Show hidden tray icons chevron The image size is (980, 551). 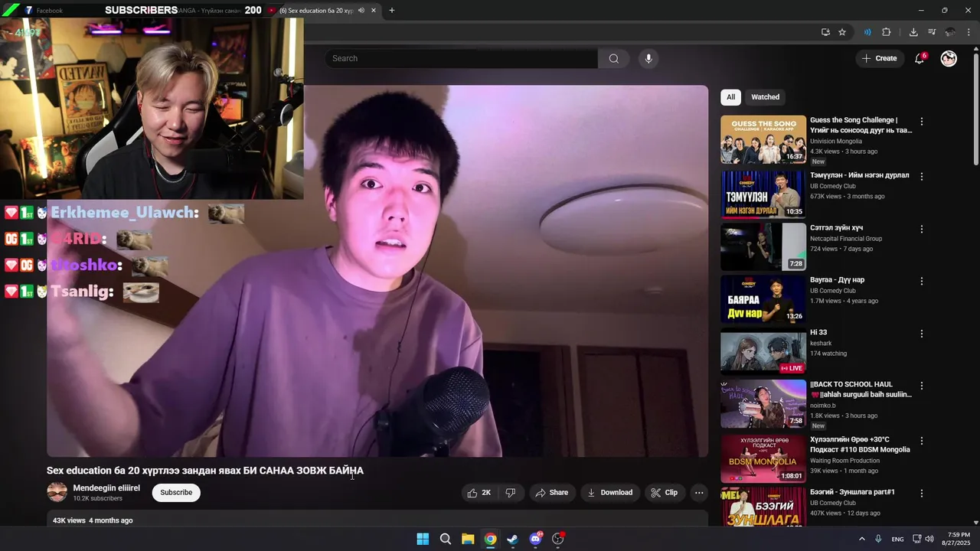861,539
